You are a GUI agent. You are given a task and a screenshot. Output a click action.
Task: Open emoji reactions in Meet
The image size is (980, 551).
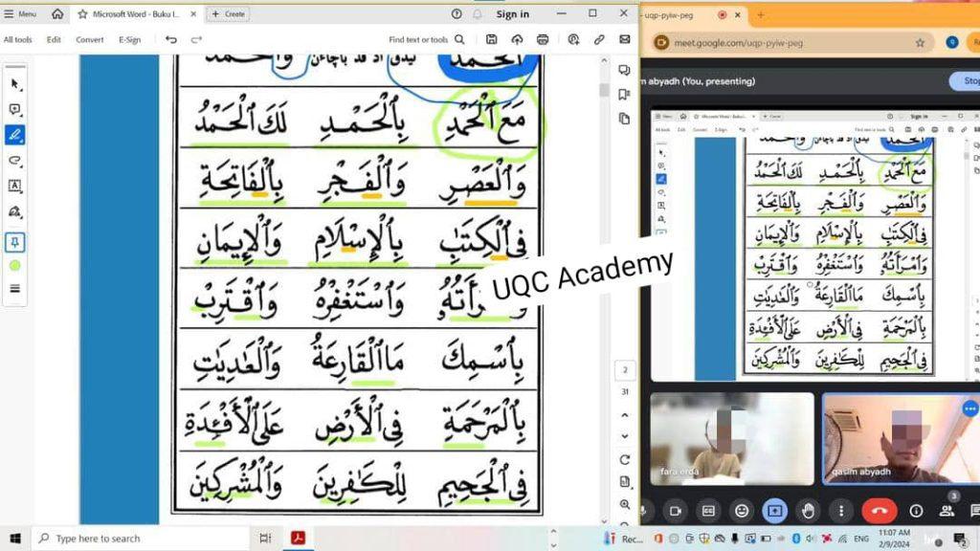pos(741,511)
